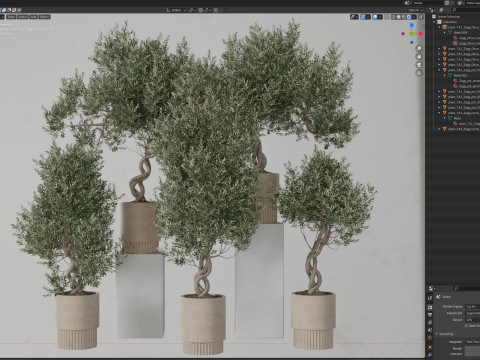The width and height of the screenshot is (480, 360).
Task: Click the View Layer name field
Action: coord(473,3)
